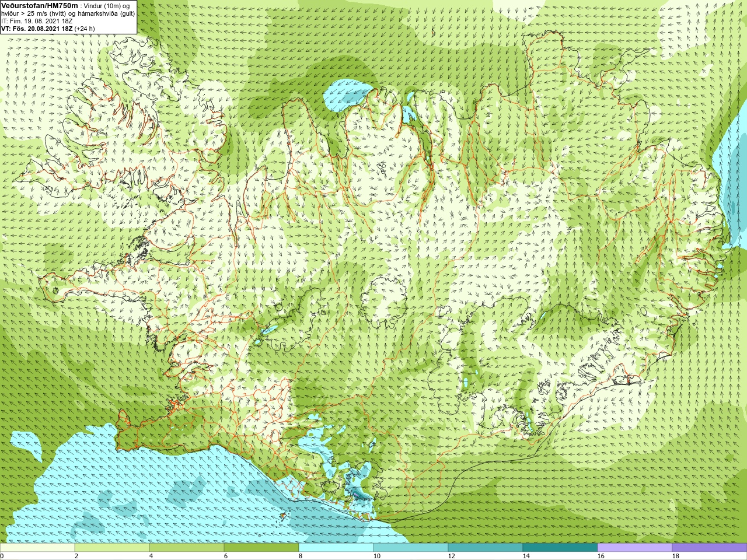747x560 pixels.
Task: Click the purple above-18 m/s legend swatch
Action: 710,548
